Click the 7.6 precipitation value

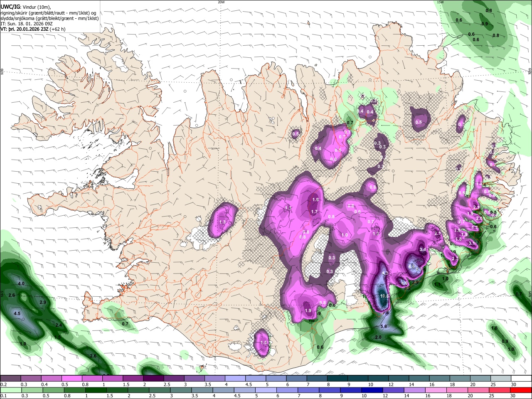(386, 313)
